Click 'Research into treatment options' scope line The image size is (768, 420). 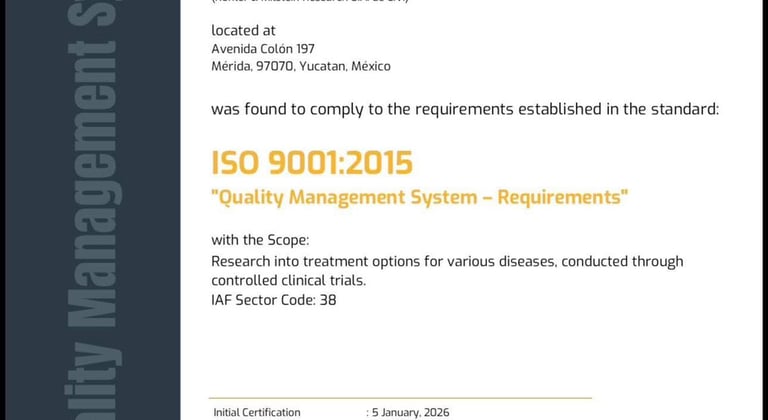coord(447,262)
